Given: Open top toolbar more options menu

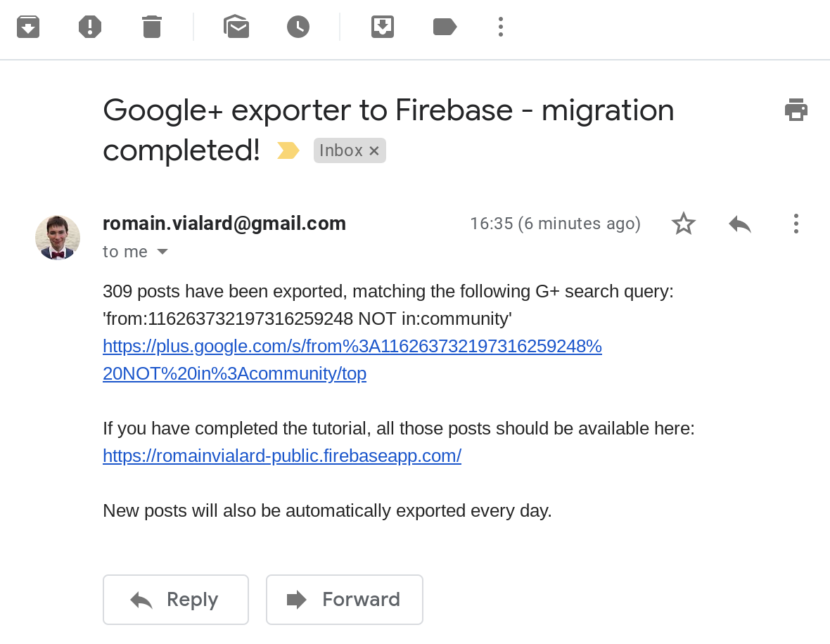Looking at the screenshot, I should click(501, 27).
